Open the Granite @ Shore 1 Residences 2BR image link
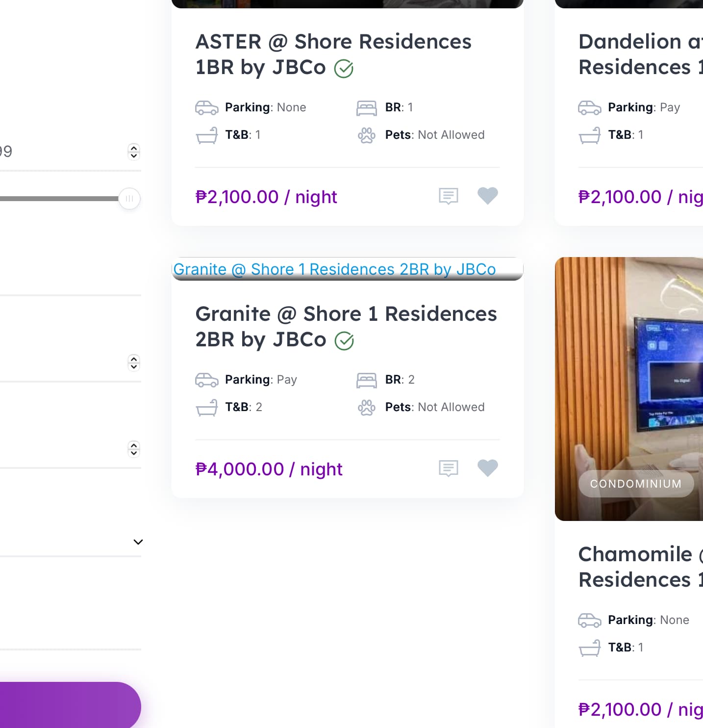 [x=334, y=269]
